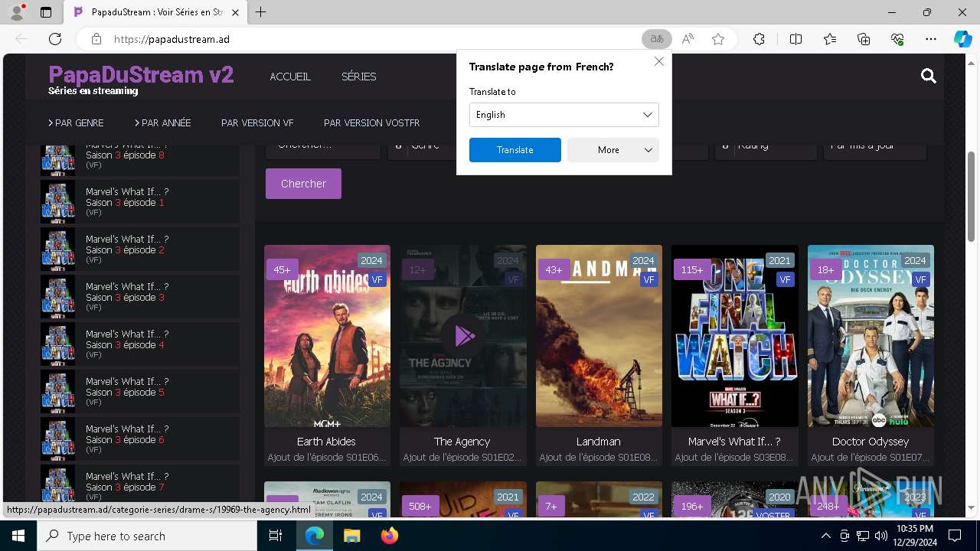The image size is (980, 551).
Task: Open Windows Start menu
Action: click(x=18, y=536)
